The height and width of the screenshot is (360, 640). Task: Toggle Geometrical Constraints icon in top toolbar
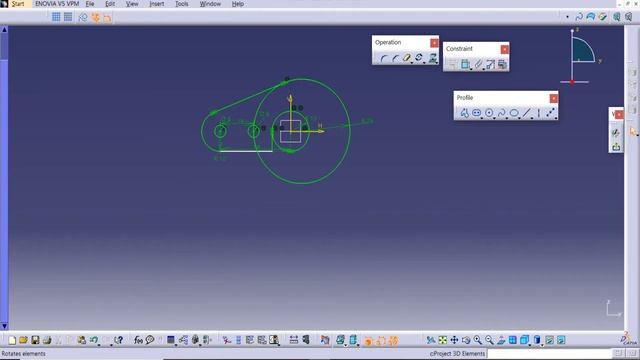tap(96, 17)
